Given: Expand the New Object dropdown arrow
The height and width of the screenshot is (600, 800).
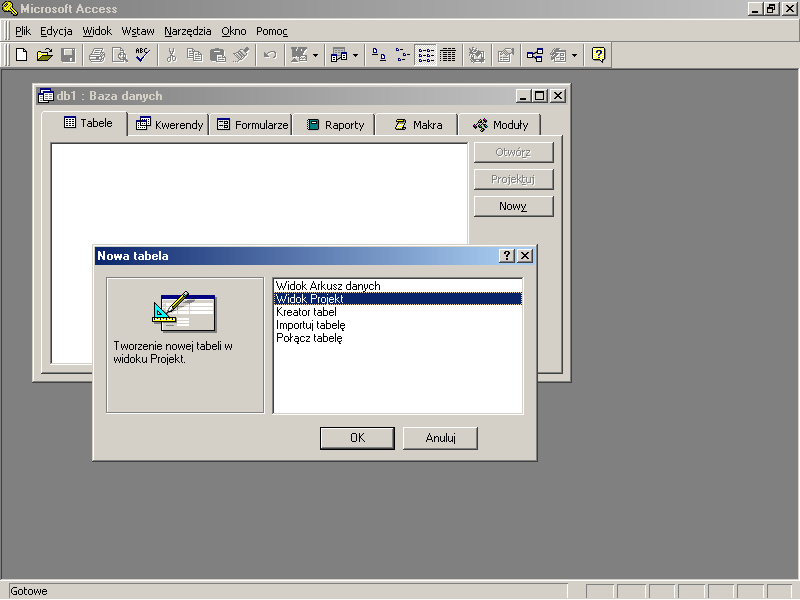Looking at the screenshot, I should (574, 55).
